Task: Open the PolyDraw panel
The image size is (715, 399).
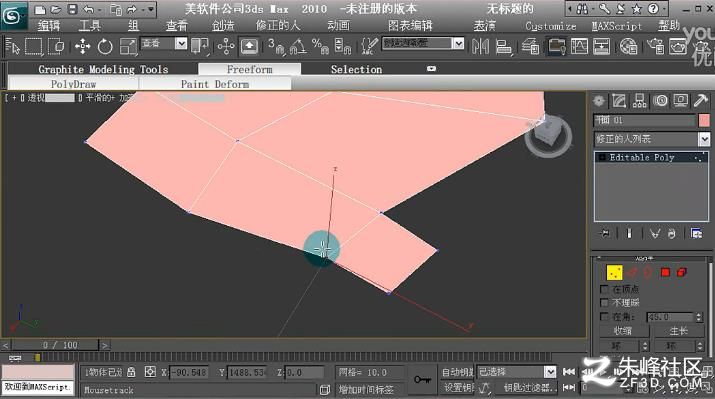Action: tap(73, 84)
